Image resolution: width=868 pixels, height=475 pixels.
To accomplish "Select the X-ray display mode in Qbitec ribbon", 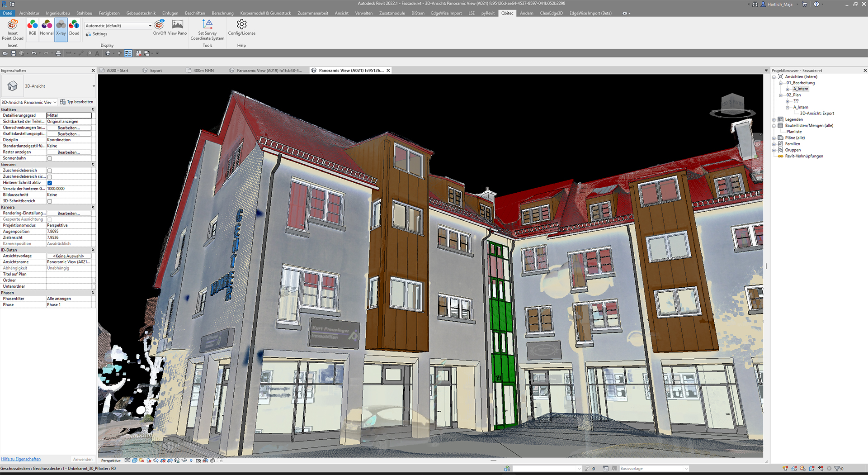I will 61,29.
